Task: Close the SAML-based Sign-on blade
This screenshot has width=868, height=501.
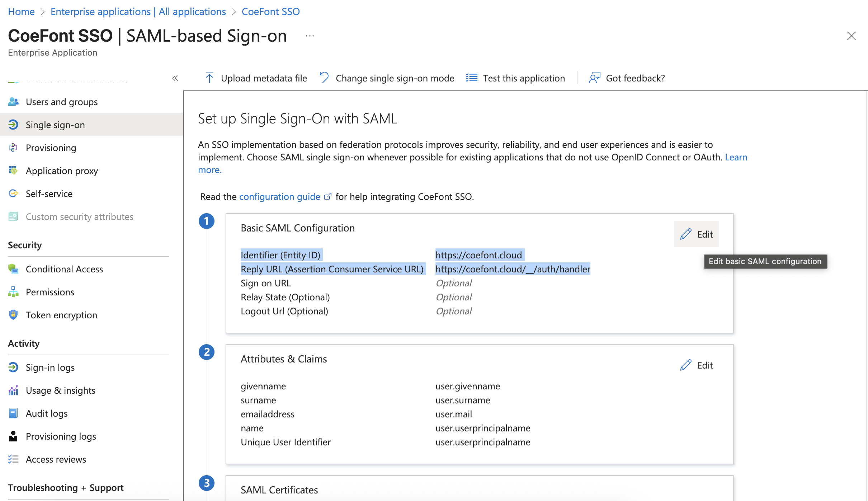Action: (x=852, y=36)
